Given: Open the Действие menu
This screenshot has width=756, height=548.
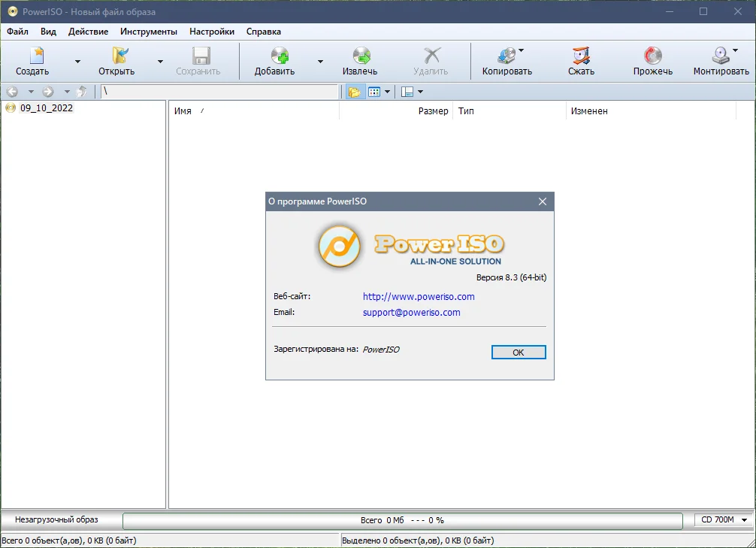Looking at the screenshot, I should (88, 32).
